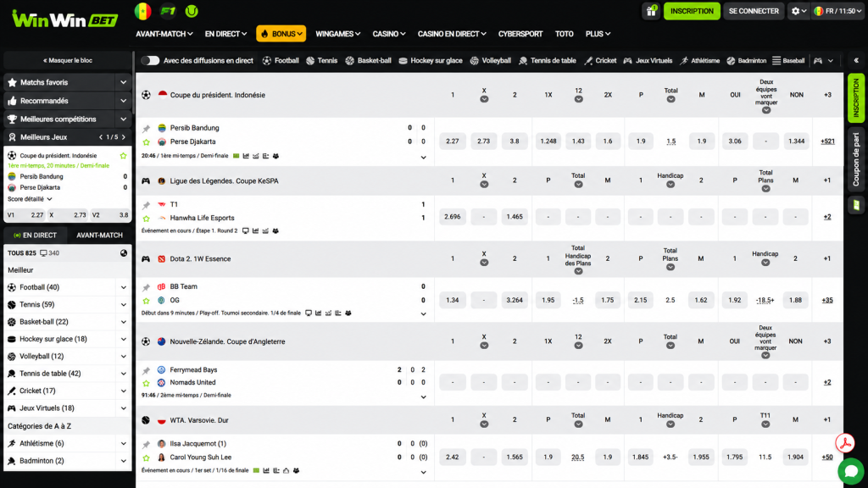Viewport: 868px width, 488px height.
Task: Open the BONUS button
Action: point(281,34)
